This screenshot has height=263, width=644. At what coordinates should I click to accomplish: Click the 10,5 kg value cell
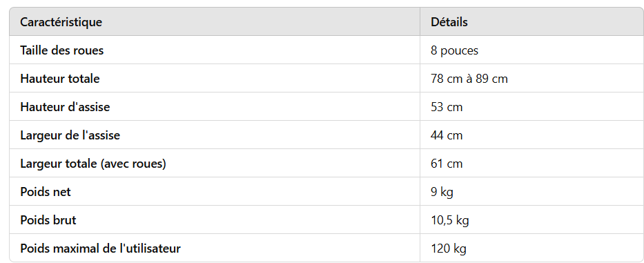(x=450, y=220)
